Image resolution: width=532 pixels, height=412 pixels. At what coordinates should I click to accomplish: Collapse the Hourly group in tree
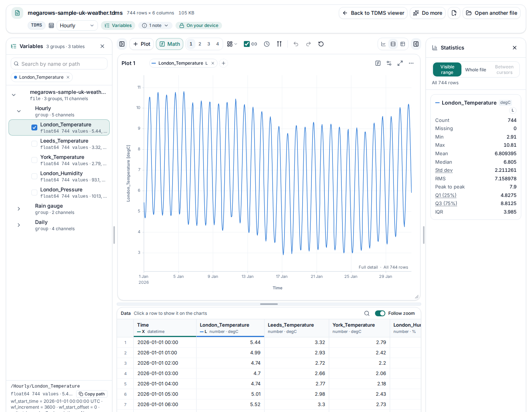tap(19, 111)
